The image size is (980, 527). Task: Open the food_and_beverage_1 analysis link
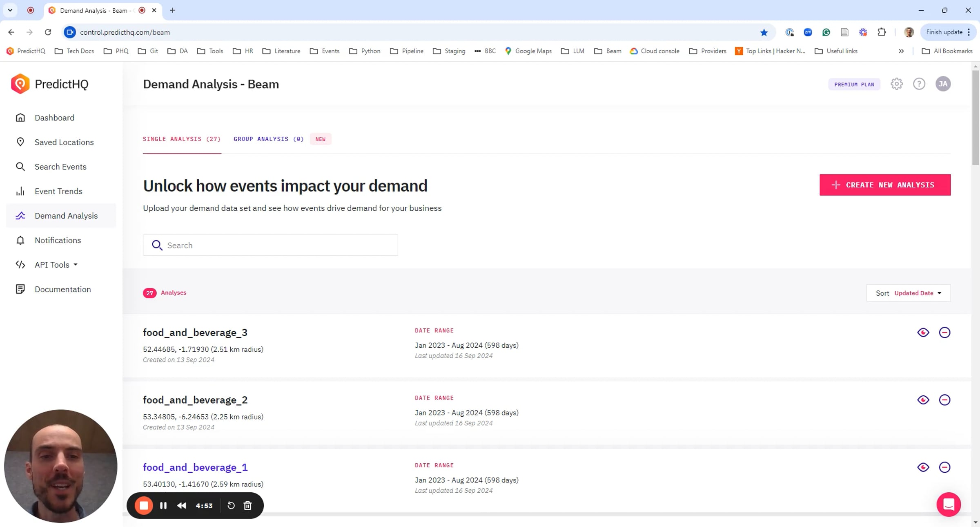[195, 467]
